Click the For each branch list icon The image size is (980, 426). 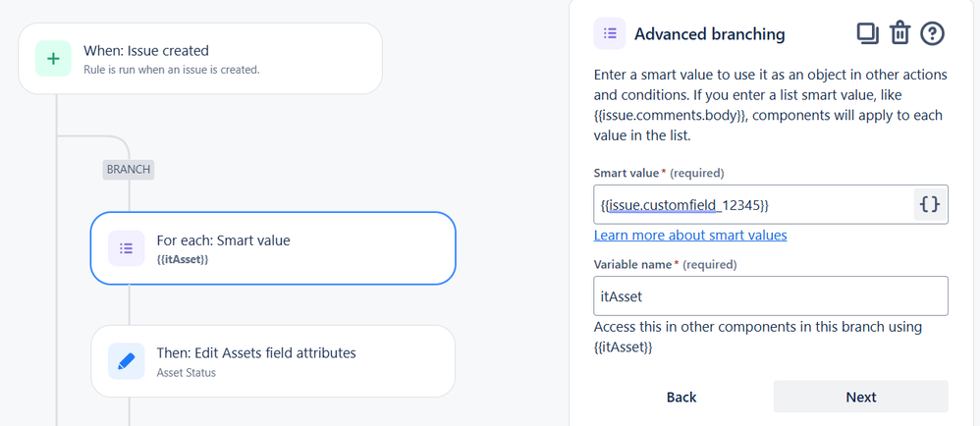[126, 248]
